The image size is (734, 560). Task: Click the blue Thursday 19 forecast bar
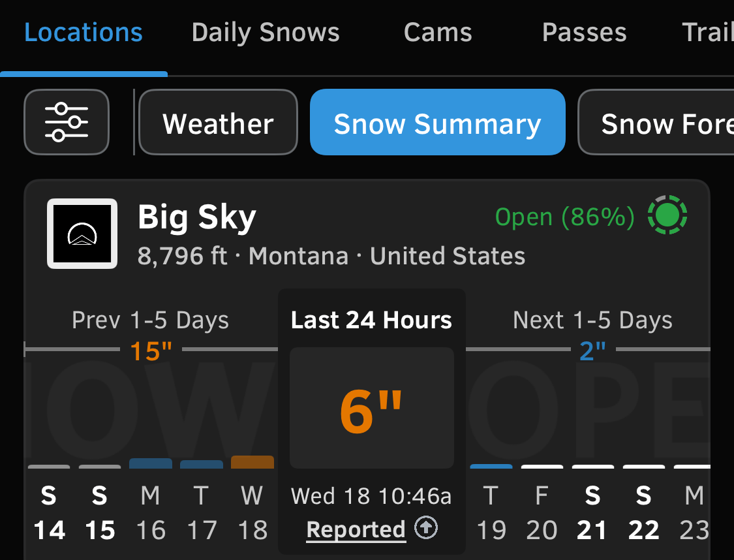491,466
